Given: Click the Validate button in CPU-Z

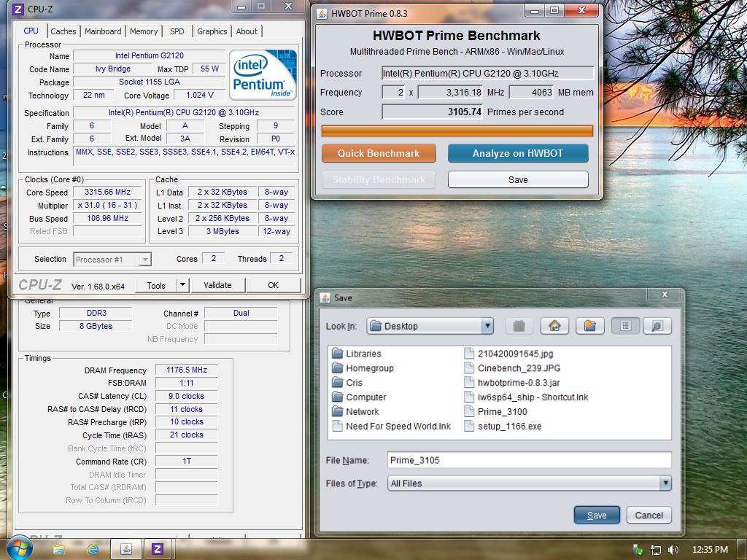Looking at the screenshot, I should pyautogui.click(x=217, y=285).
